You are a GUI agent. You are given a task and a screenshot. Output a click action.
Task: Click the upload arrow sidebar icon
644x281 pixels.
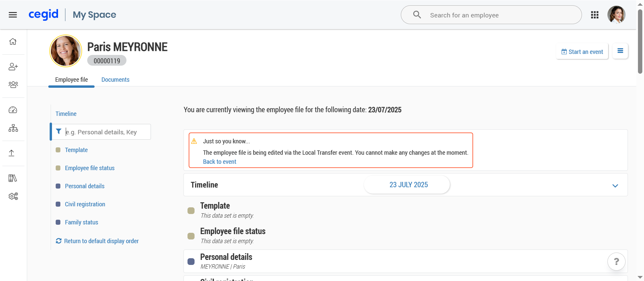11,153
